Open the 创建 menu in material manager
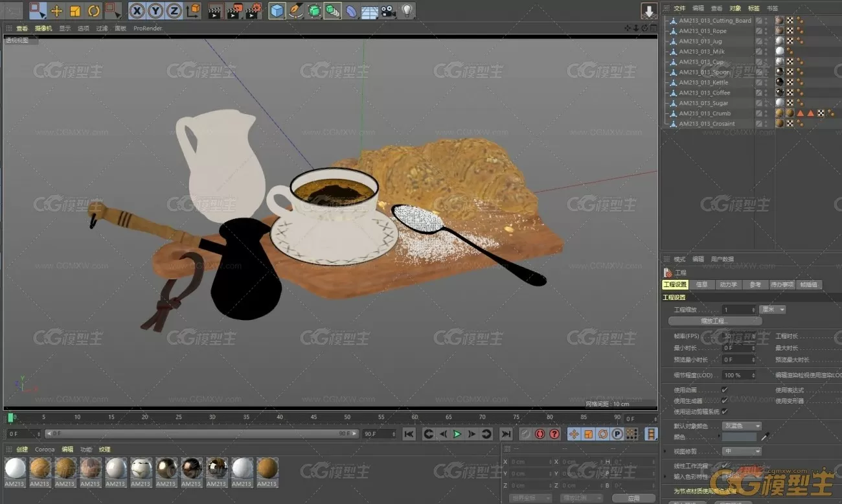This screenshot has height=504, width=842. 22,450
